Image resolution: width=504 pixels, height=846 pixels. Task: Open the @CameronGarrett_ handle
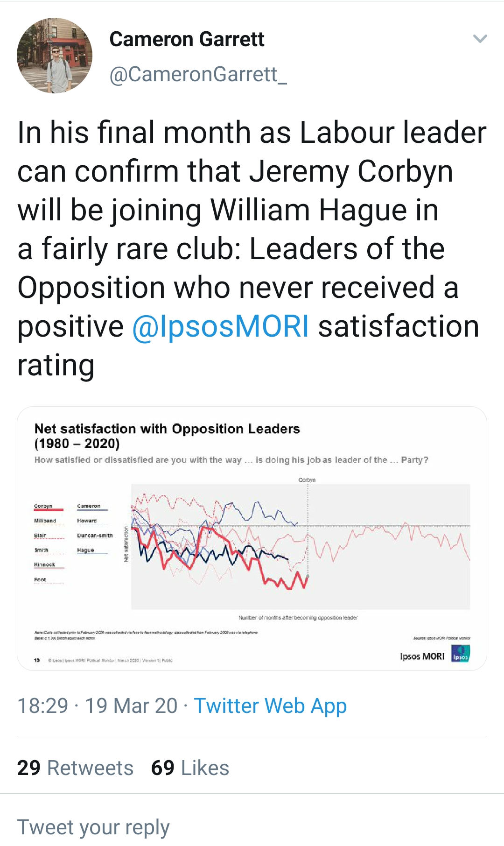198,74
